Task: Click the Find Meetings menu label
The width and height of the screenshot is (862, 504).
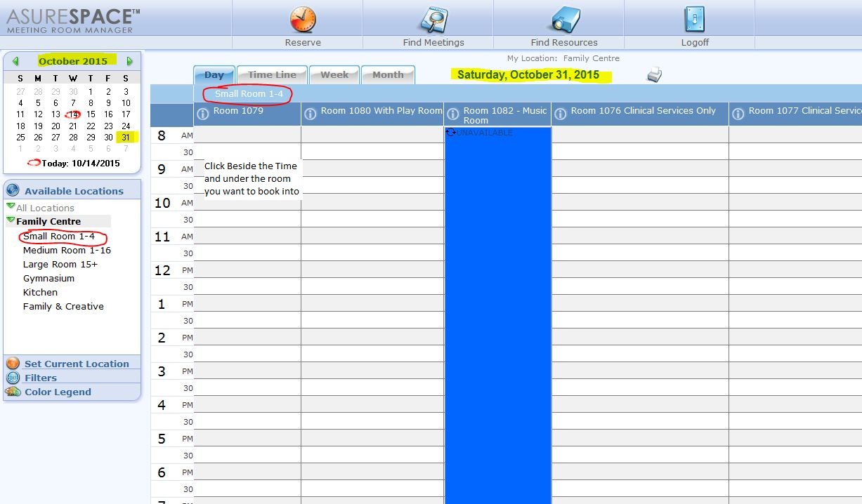Action: coord(433,42)
